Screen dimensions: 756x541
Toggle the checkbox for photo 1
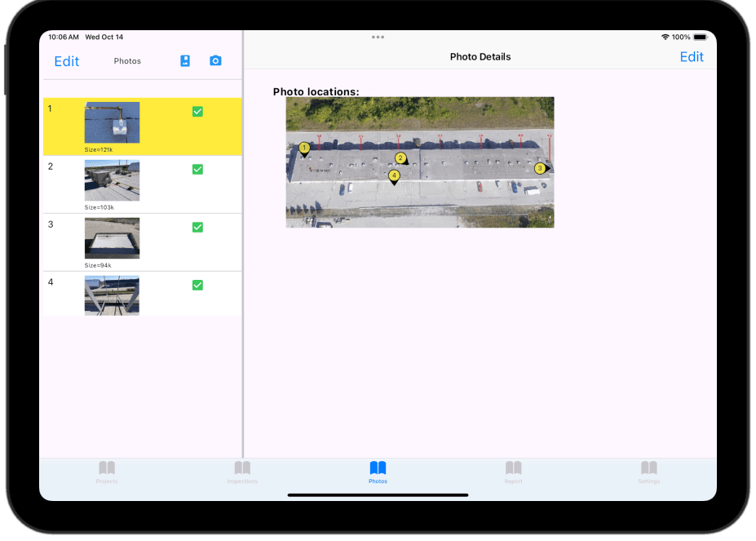coord(197,112)
